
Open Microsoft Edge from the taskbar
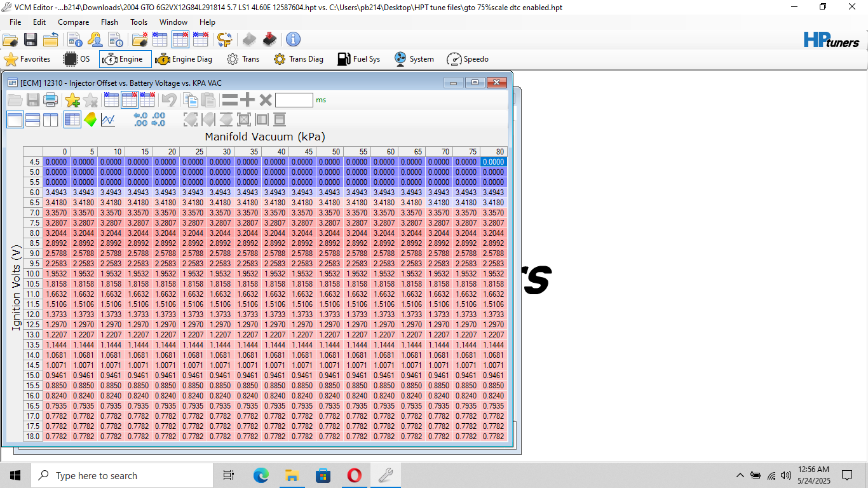coord(261,475)
